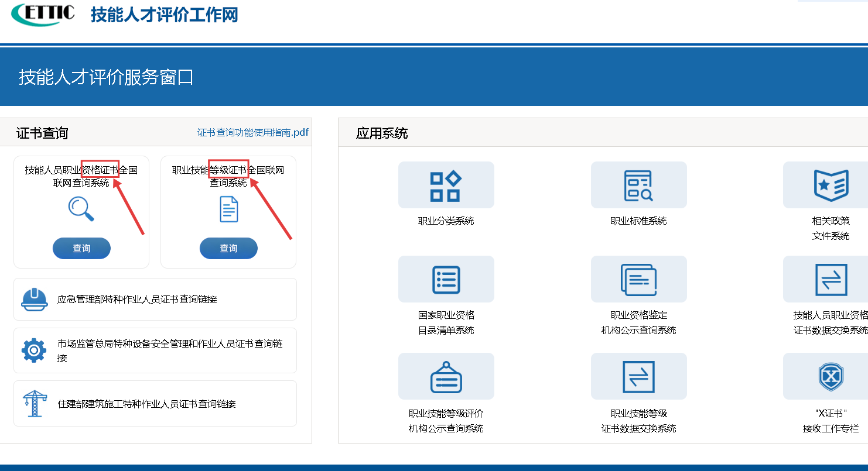868x471 pixels.
Task: Open the 国家职业资格目录清单系统 list icon
Action: click(x=446, y=280)
